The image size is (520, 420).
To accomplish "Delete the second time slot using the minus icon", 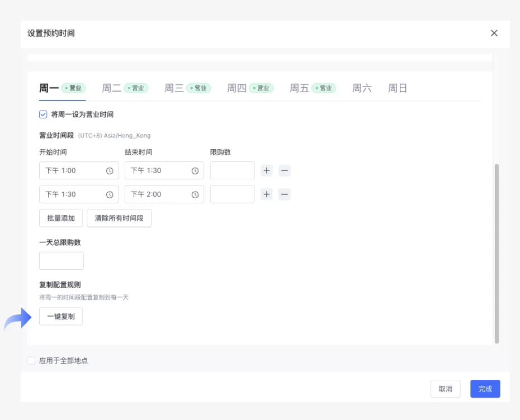I will [285, 194].
